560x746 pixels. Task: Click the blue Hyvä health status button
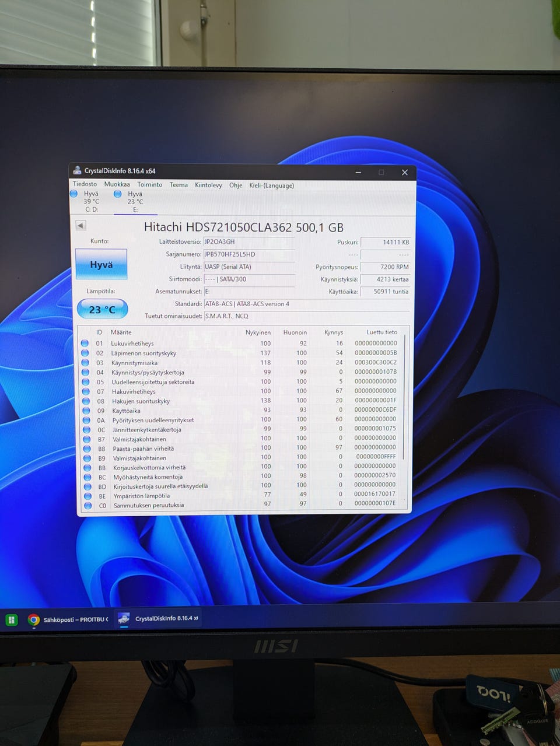point(101,265)
